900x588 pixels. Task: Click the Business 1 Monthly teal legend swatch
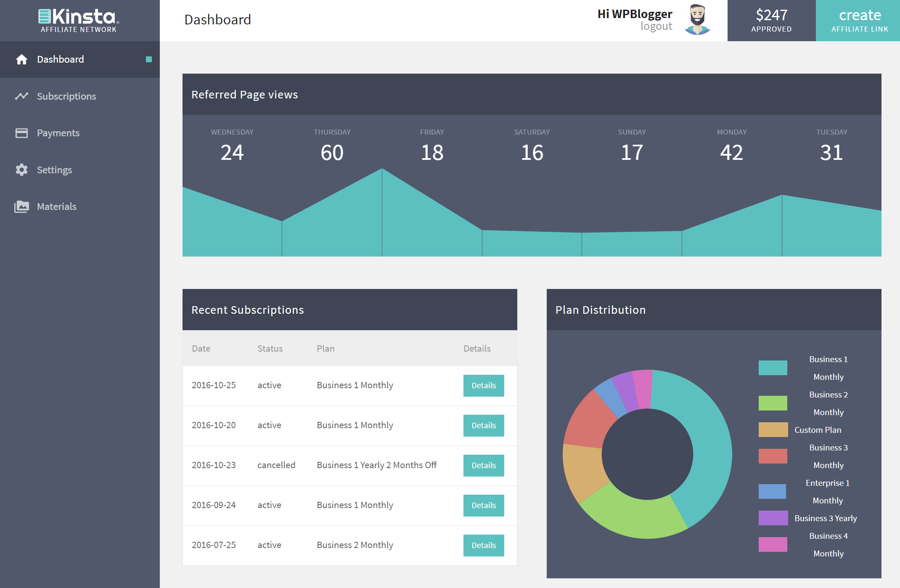pyautogui.click(x=773, y=368)
